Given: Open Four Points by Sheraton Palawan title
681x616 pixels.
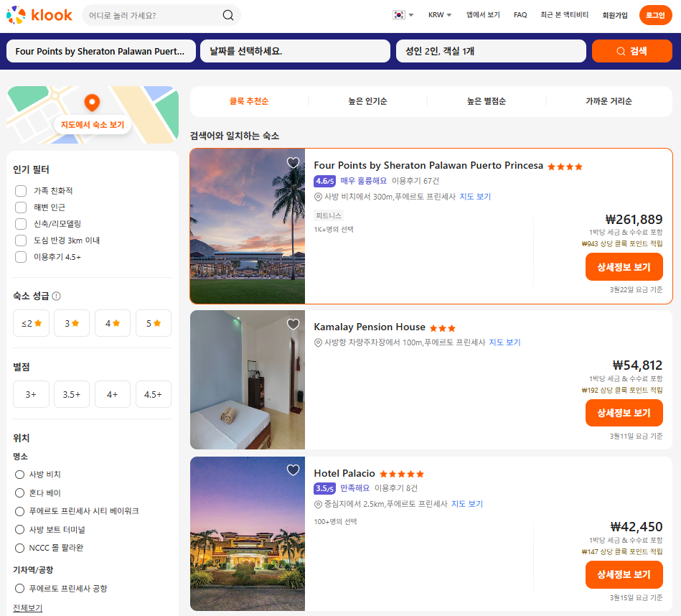Looking at the screenshot, I should point(428,166).
